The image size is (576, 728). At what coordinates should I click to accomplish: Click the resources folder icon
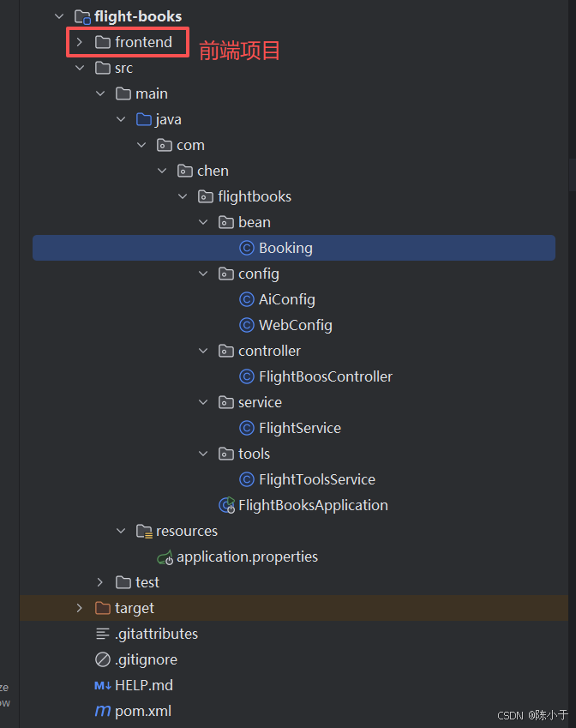[144, 531]
